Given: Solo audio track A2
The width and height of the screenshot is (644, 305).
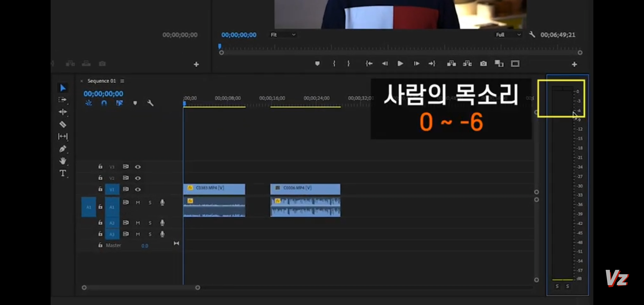Looking at the screenshot, I should (150, 223).
